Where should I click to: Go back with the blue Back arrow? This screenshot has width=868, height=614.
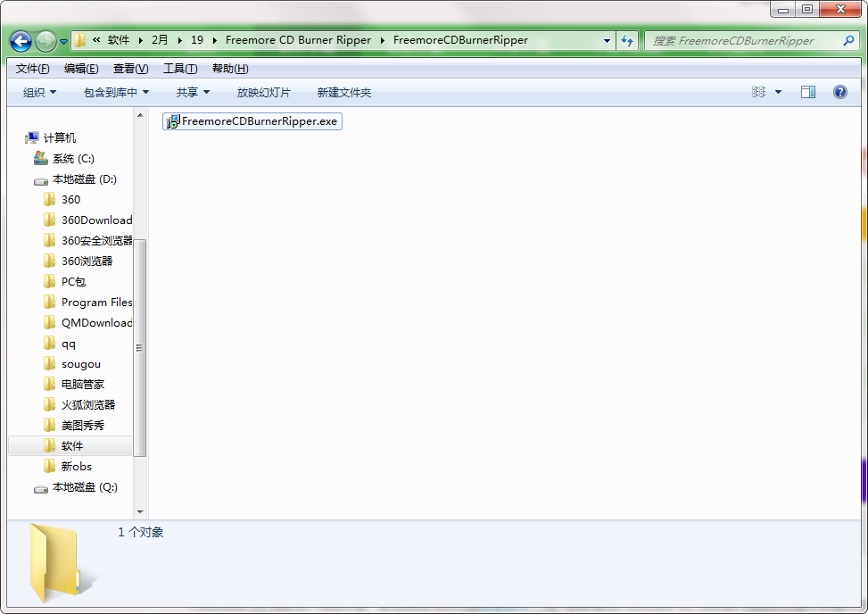click(x=21, y=41)
